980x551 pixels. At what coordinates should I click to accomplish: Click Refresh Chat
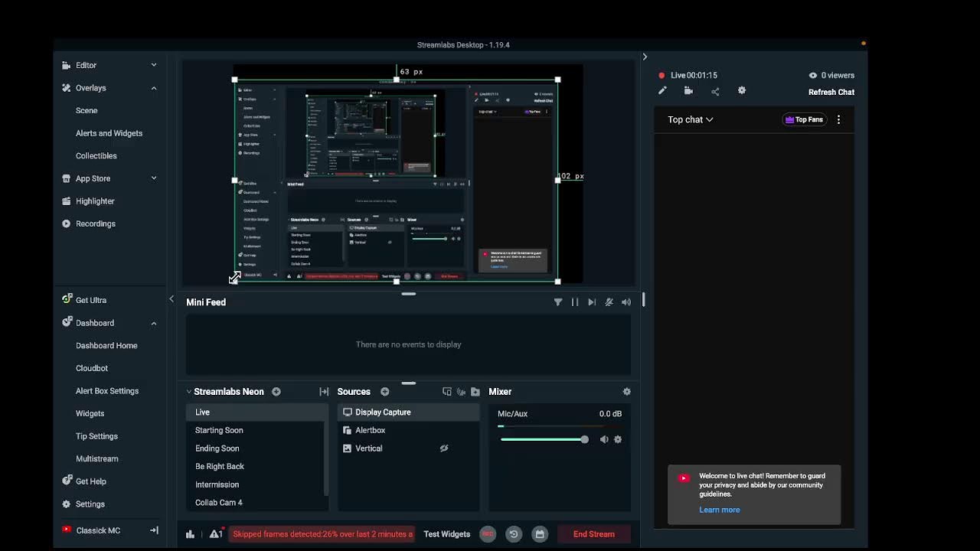click(x=831, y=92)
